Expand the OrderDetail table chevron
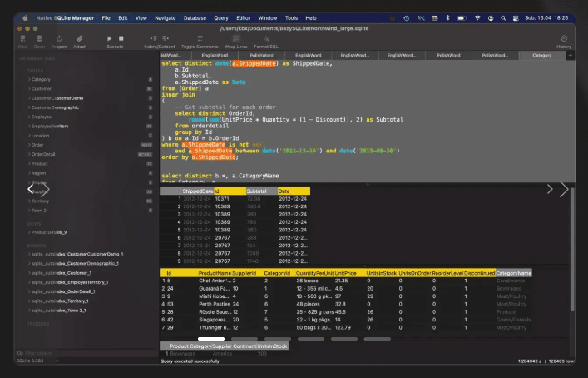This screenshot has width=588, height=378. [29, 154]
